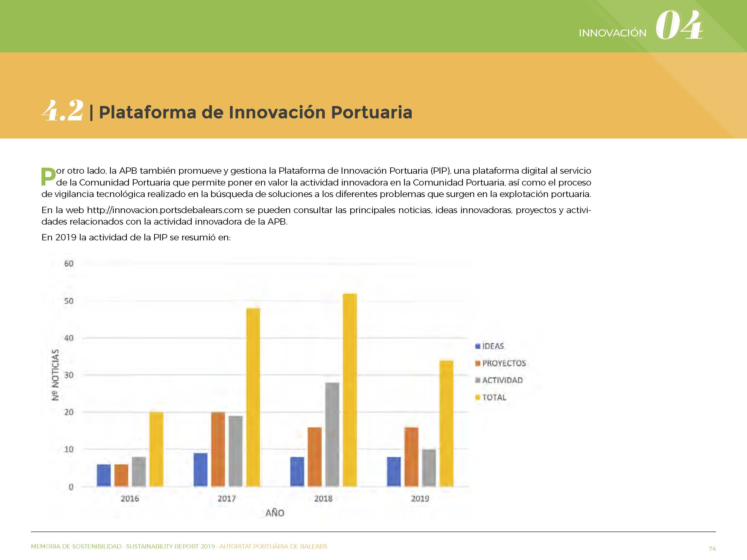Click the 2018 orange PROYECTOS bar

coord(315,457)
